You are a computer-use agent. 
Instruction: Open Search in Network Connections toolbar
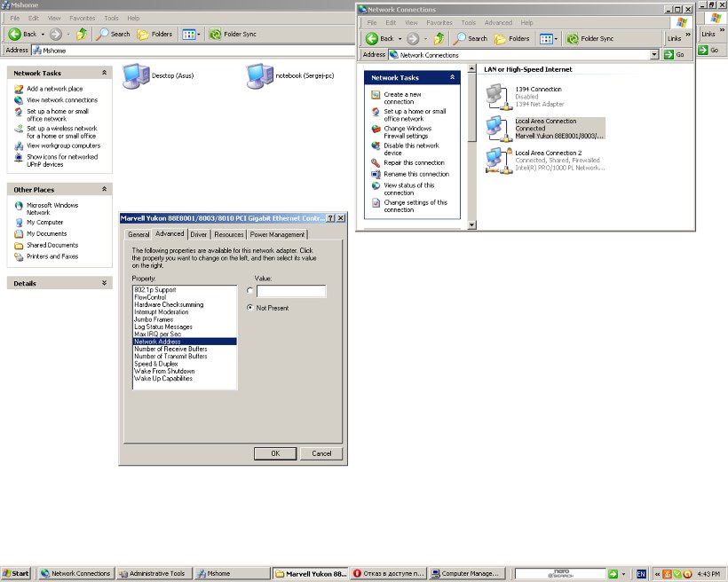tap(471, 38)
